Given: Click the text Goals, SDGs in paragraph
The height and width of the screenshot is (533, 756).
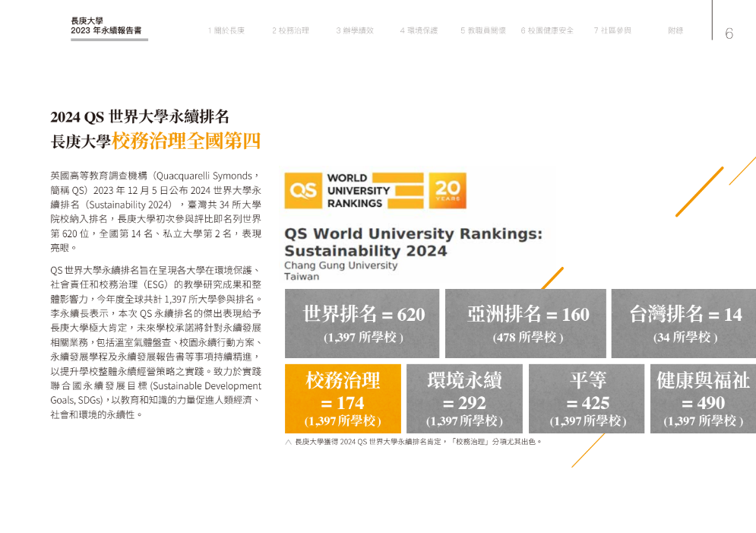Looking at the screenshot, I should pyautogui.click(x=76, y=401).
